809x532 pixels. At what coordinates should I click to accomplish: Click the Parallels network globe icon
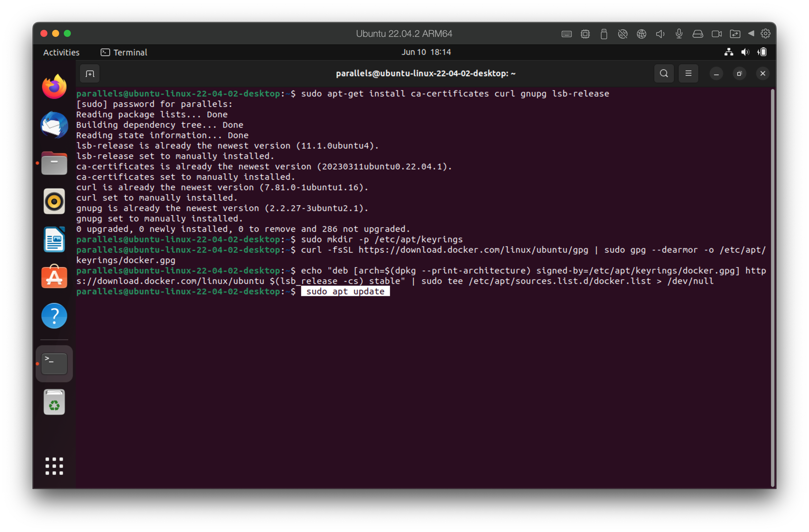tap(641, 34)
